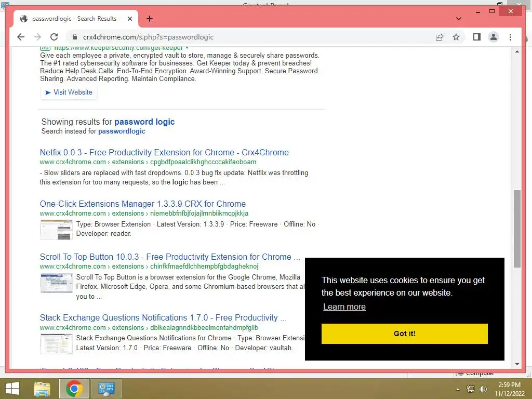Image resolution: width=532 pixels, height=399 pixels.
Task: Select the passwordlogic Search Results tab
Action: click(x=76, y=19)
